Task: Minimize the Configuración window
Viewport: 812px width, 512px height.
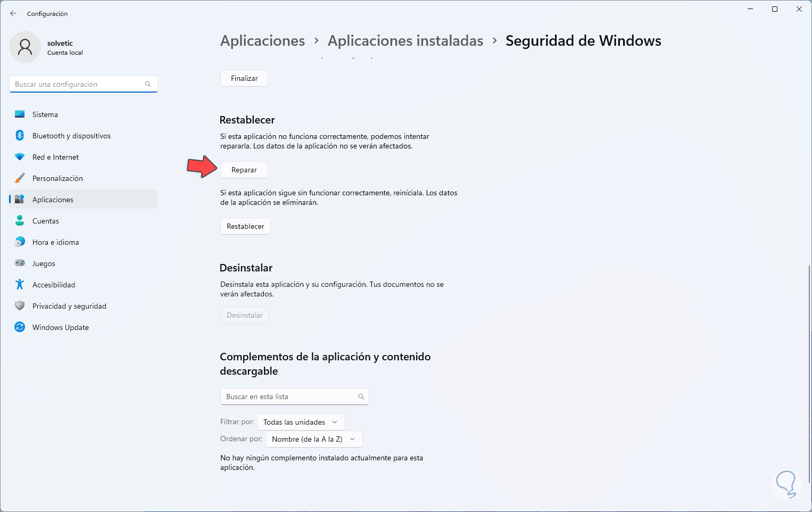Action: pos(750,9)
